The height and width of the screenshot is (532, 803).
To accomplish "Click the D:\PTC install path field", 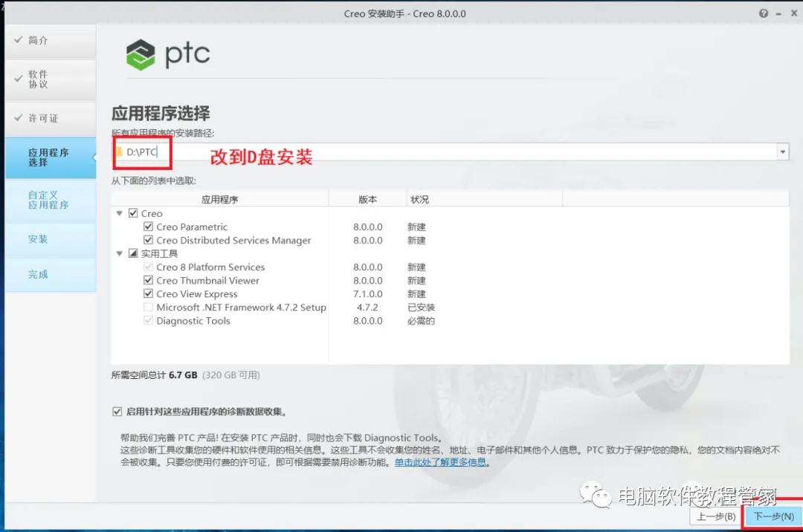I will (x=451, y=152).
